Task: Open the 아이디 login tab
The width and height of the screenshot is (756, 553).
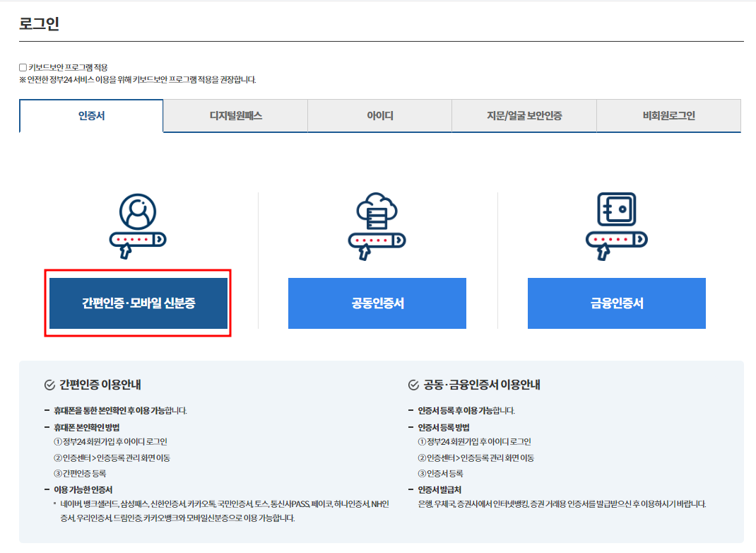Action: pyautogui.click(x=379, y=116)
